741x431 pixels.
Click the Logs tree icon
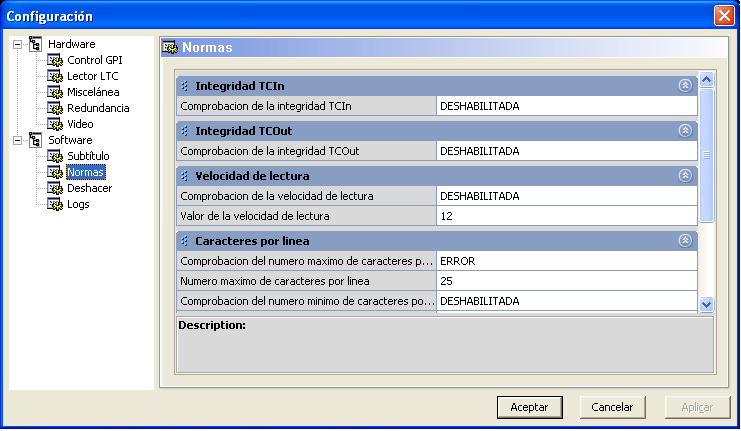point(55,204)
